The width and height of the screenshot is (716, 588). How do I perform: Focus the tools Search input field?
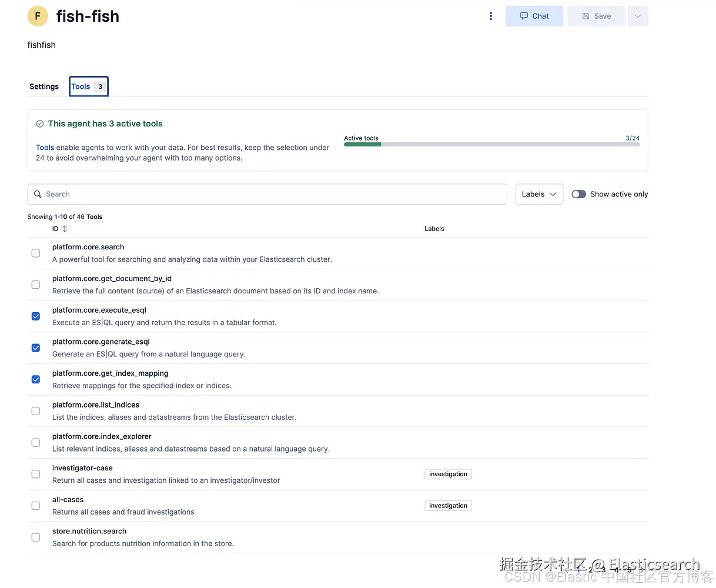[267, 194]
